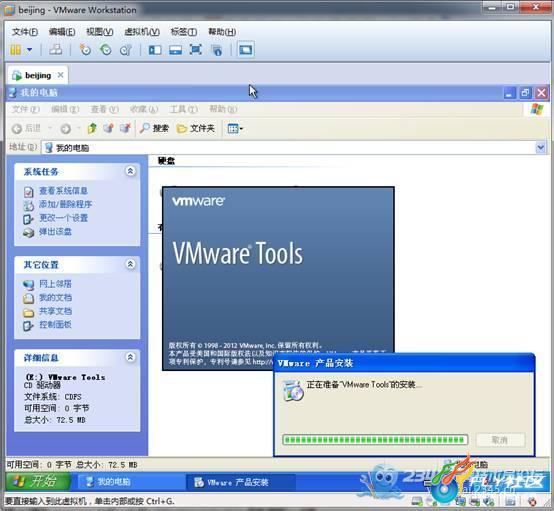Open guest 文件(F) menu in 我的电脑 window

[26, 109]
